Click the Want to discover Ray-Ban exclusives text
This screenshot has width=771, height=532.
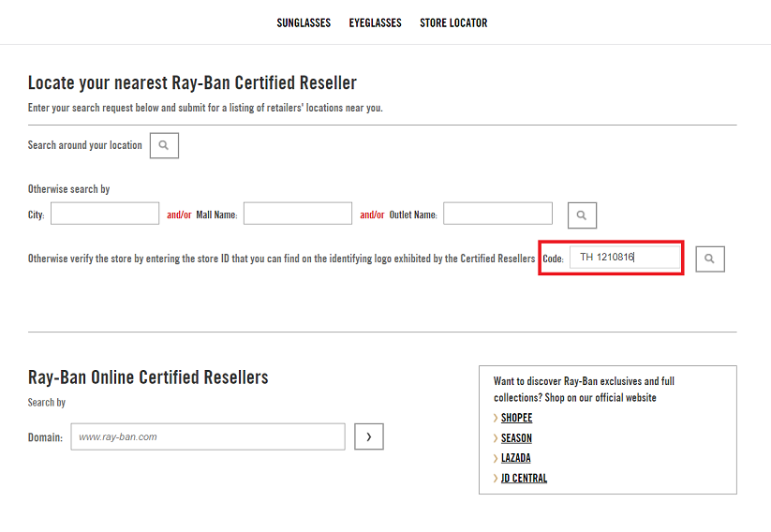click(584, 389)
